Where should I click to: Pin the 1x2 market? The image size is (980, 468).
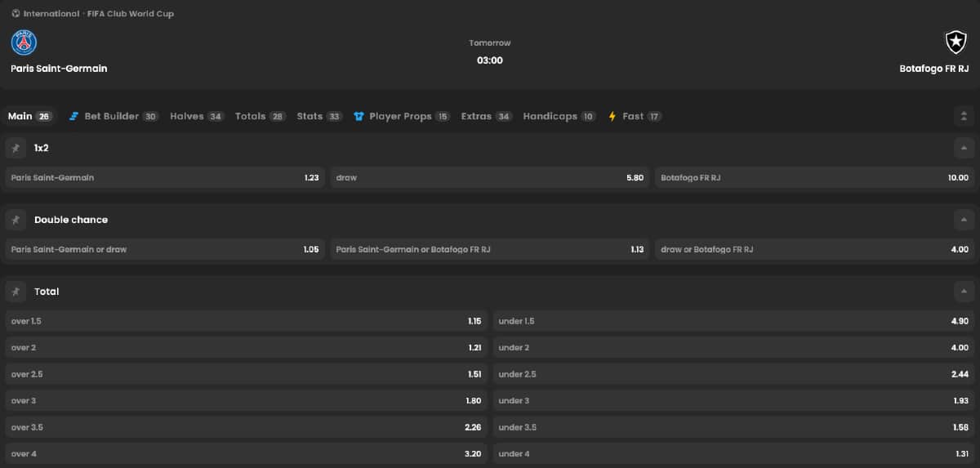click(16, 148)
